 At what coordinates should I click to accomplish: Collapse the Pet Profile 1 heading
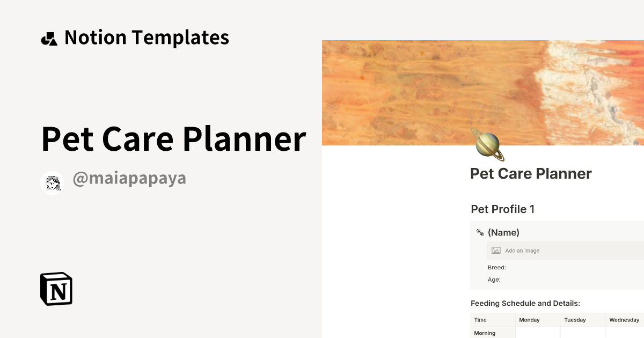coord(502,209)
